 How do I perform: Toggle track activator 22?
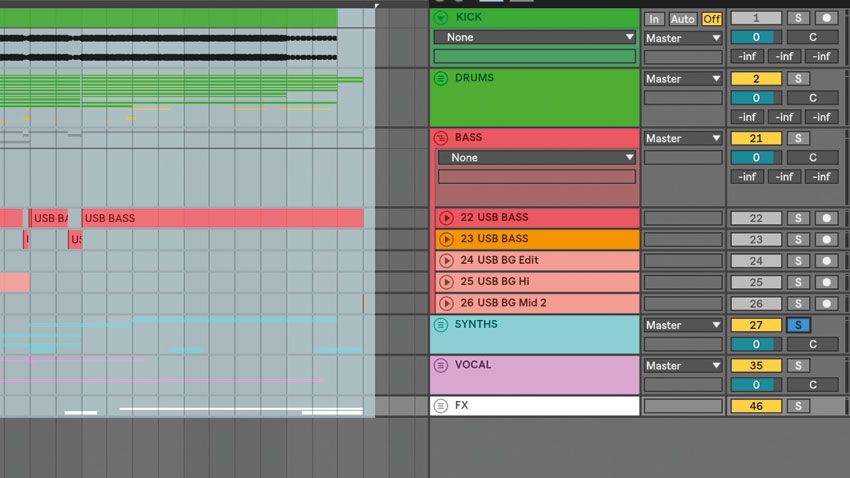tap(756, 218)
